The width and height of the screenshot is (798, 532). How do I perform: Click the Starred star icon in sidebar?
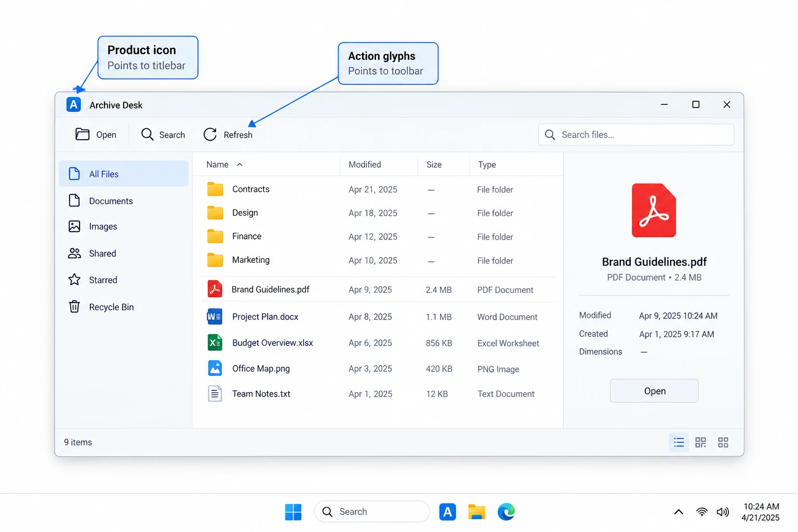pyautogui.click(x=74, y=280)
